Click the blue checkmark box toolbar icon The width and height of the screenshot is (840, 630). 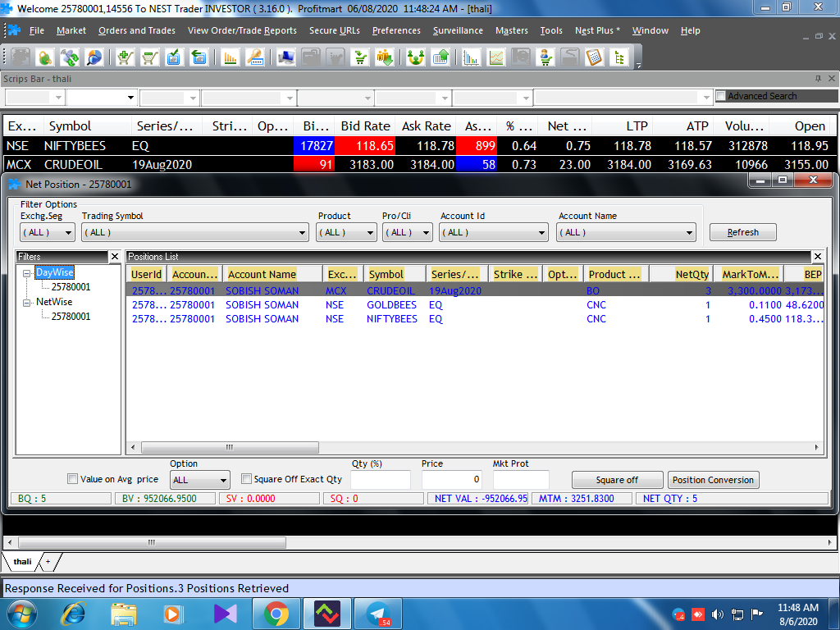click(x=174, y=57)
